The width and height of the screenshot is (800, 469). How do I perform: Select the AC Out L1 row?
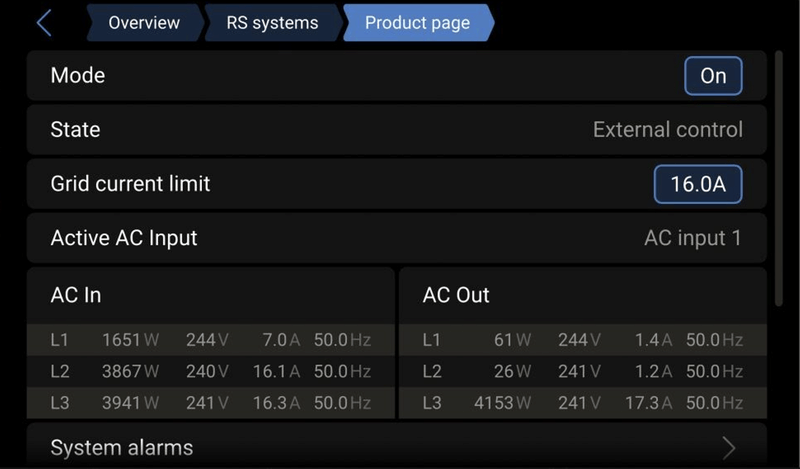pyautogui.click(x=583, y=340)
